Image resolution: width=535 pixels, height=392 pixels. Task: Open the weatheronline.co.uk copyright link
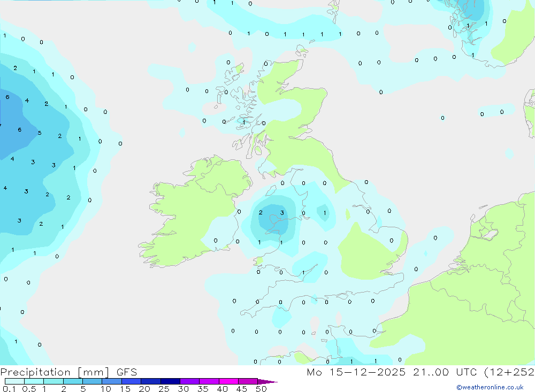pyautogui.click(x=490, y=387)
